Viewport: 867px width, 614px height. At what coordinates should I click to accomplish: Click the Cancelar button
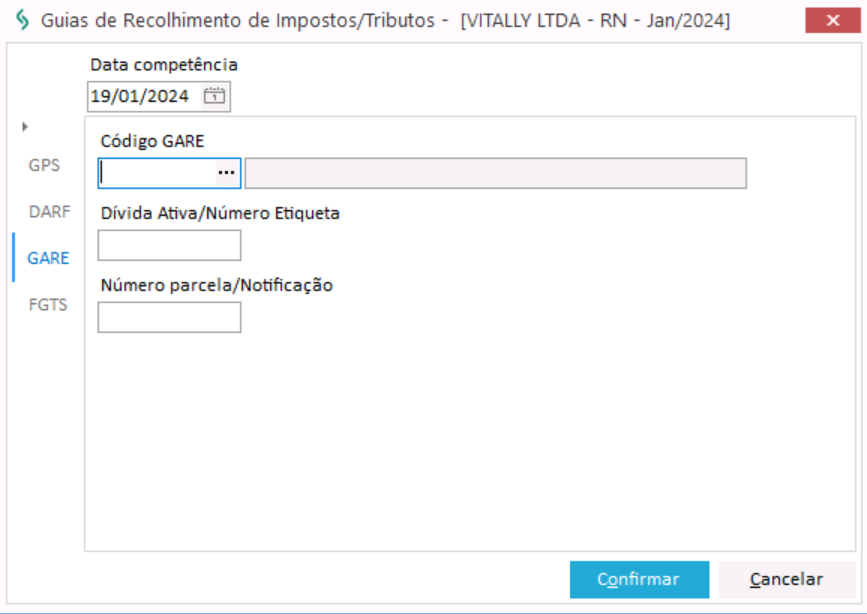pos(786,579)
